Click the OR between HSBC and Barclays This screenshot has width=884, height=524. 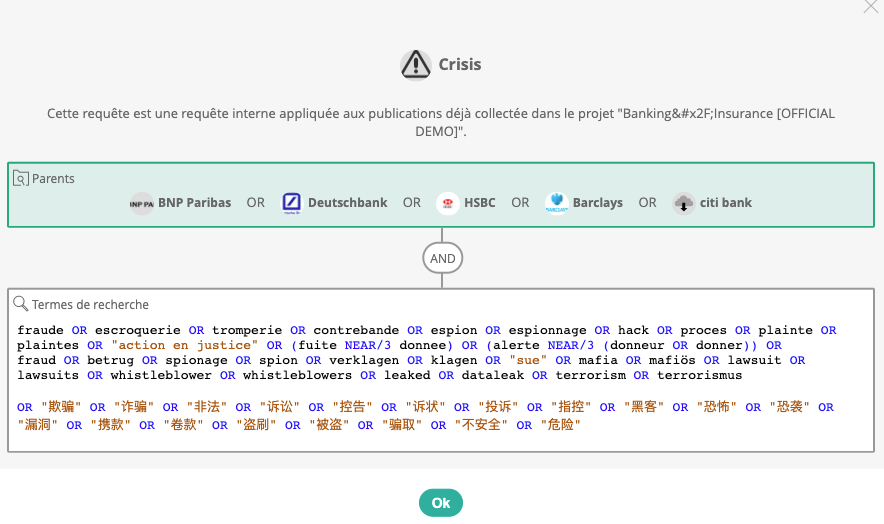520,202
